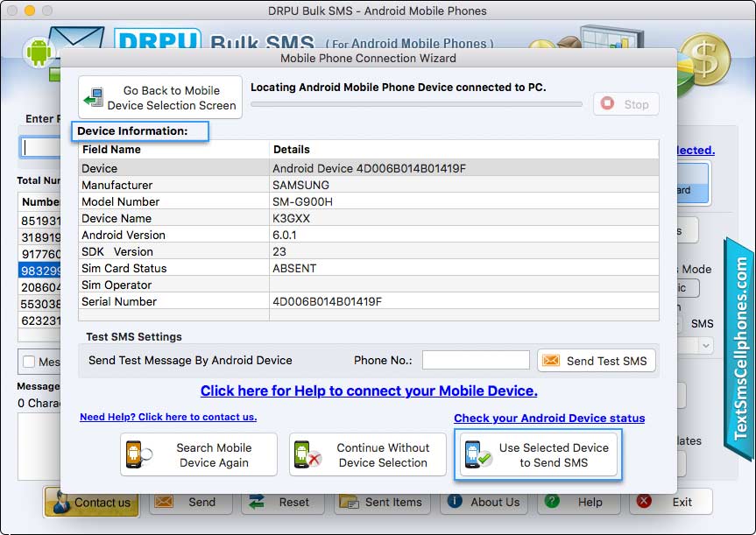Select the Device row in the table
Screen dimensions: 756x535
pos(368,168)
